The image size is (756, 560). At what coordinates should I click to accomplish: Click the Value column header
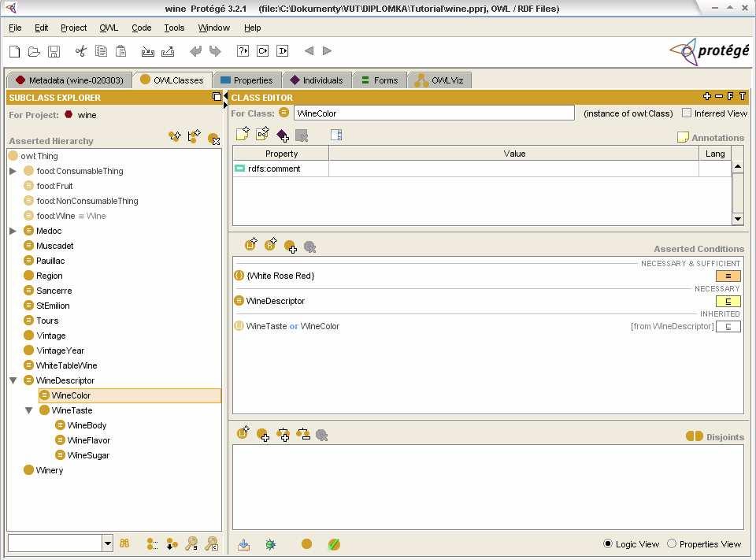click(x=514, y=154)
